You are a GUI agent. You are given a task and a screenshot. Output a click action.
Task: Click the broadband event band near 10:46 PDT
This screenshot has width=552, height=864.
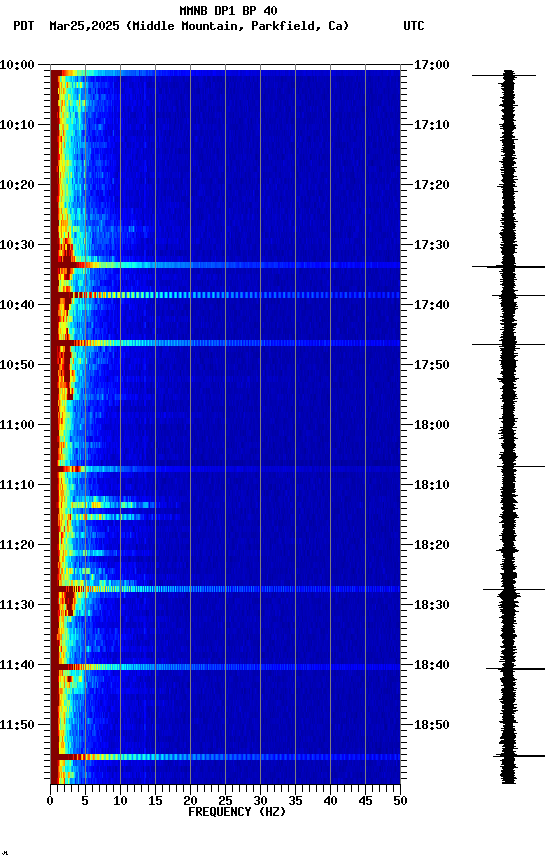pyautogui.click(x=225, y=343)
